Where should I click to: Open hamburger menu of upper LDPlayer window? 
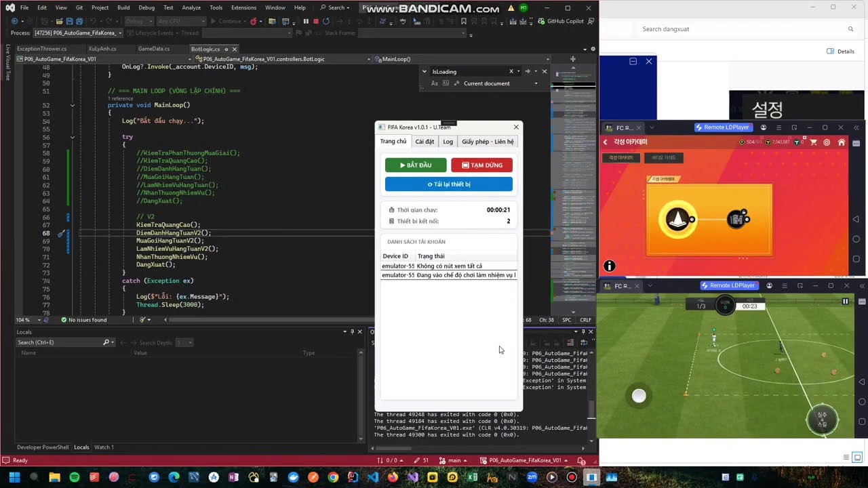(x=778, y=127)
